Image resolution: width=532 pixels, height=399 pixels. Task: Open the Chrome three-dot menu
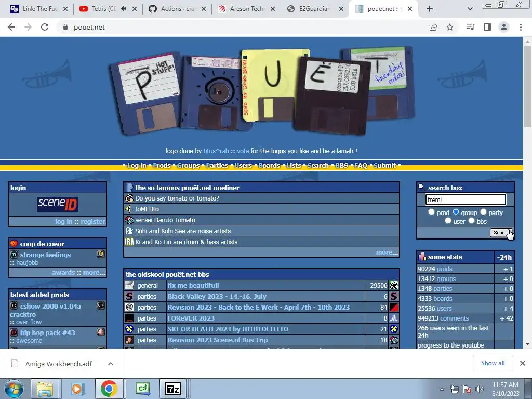click(521, 27)
